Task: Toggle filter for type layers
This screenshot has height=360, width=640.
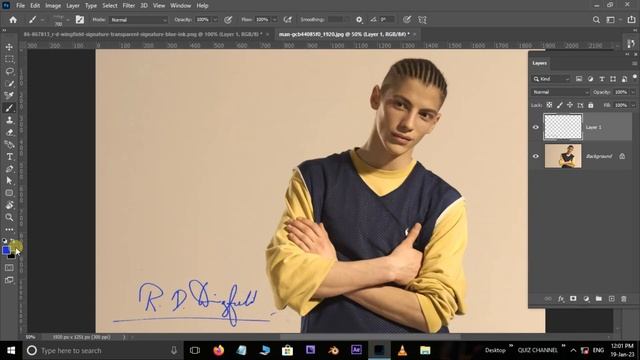Action: pyautogui.click(x=602, y=79)
